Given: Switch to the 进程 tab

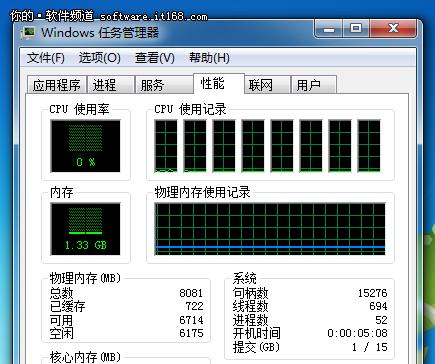Looking at the screenshot, I should click(111, 85).
